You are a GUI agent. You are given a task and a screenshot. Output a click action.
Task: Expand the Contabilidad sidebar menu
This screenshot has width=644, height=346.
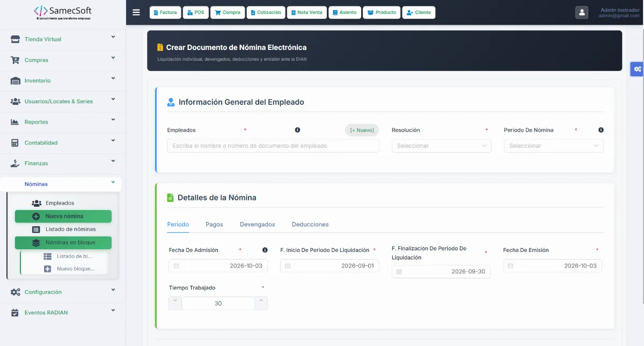(63, 143)
